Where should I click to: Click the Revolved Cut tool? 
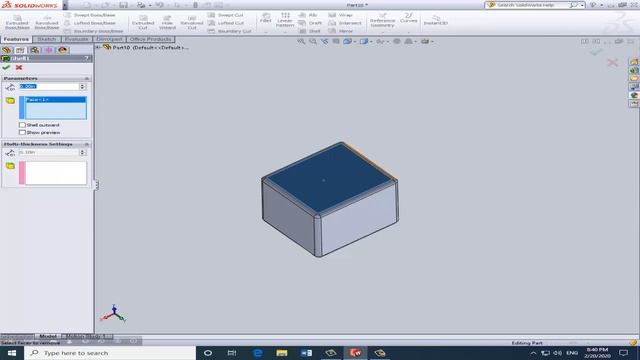click(191, 22)
